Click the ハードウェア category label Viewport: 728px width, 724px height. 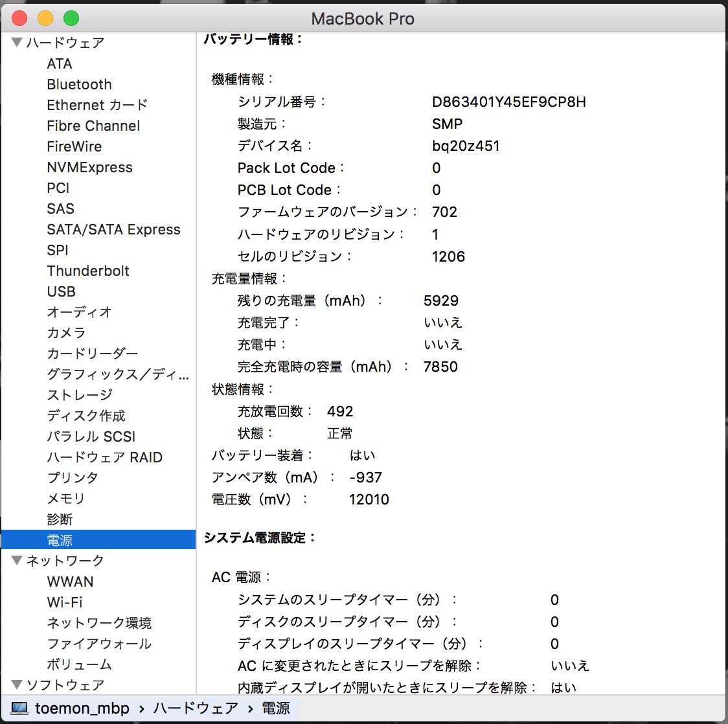pos(65,43)
